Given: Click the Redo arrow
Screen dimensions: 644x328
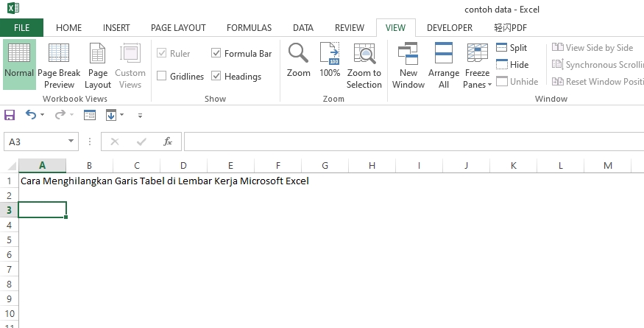Looking at the screenshot, I should pyautogui.click(x=60, y=115).
